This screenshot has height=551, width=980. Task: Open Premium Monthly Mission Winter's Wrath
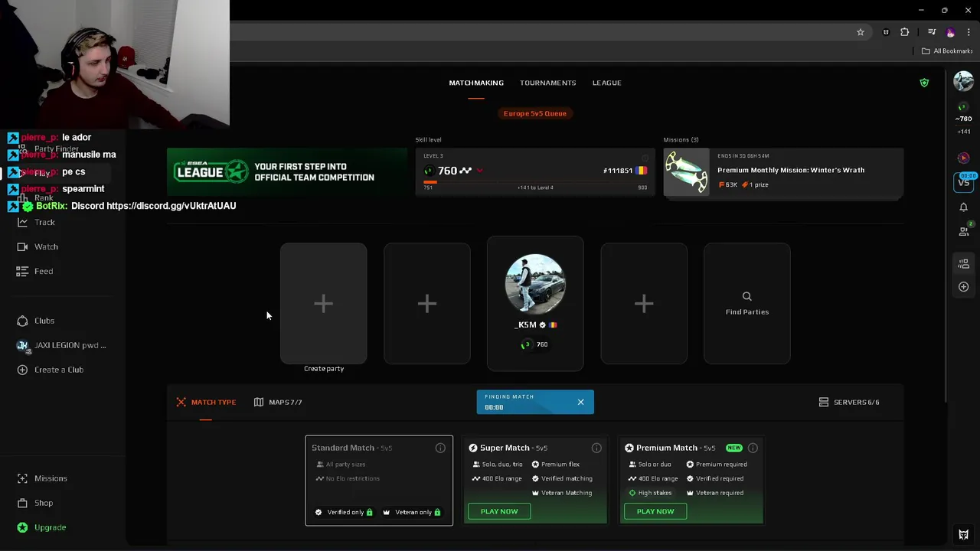click(x=784, y=172)
